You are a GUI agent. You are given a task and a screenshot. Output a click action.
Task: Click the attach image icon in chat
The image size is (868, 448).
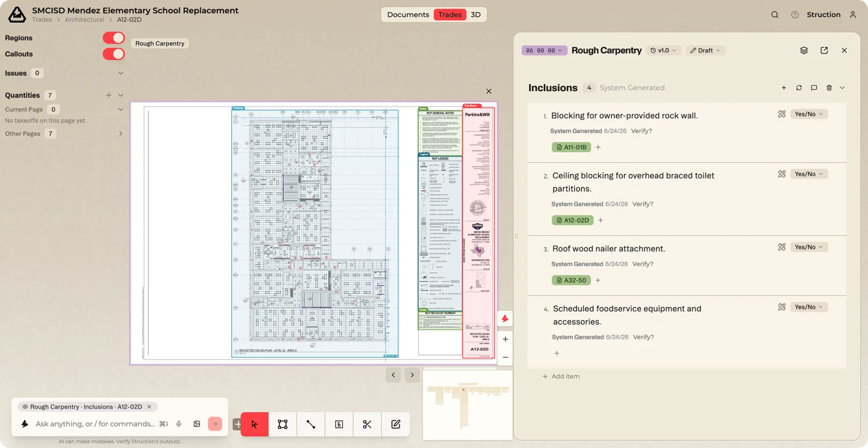(197, 424)
